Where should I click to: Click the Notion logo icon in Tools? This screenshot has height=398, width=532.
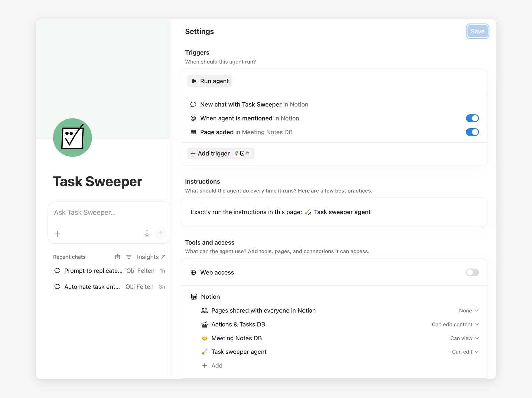[x=194, y=297]
